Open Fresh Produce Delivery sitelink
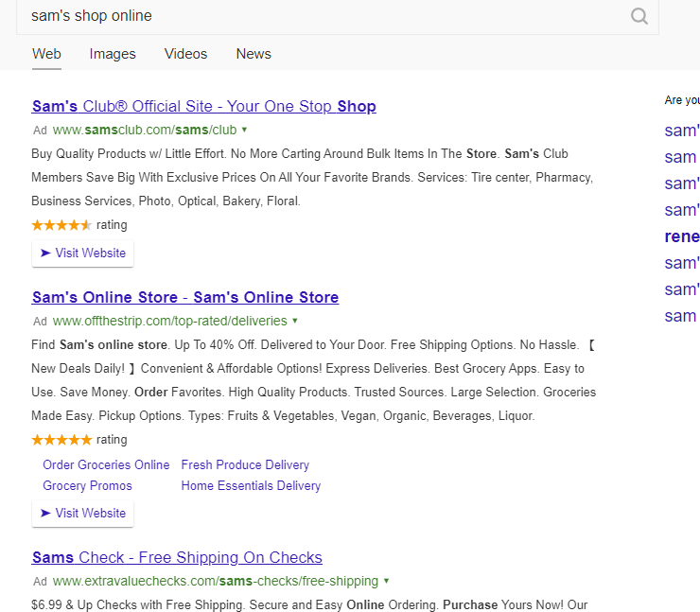 [x=245, y=465]
